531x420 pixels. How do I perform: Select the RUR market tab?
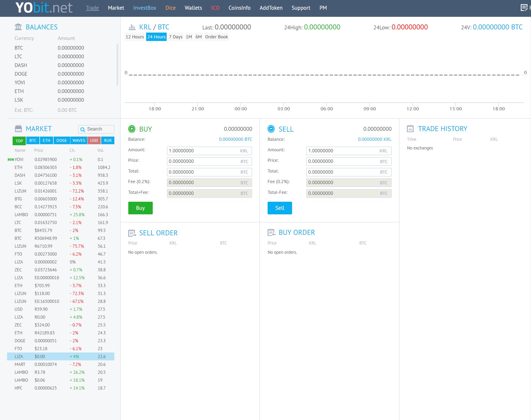click(108, 141)
